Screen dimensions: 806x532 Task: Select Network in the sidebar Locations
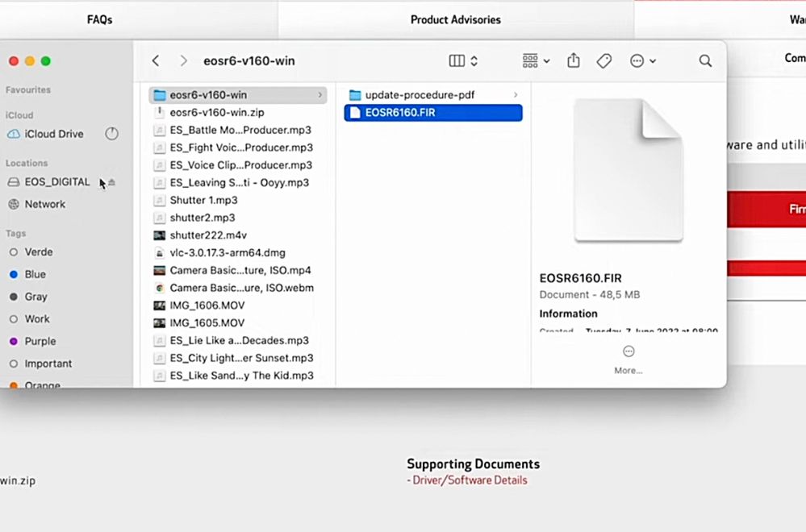pyautogui.click(x=44, y=204)
